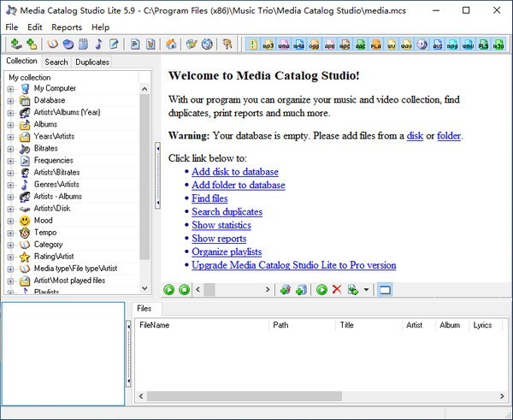Toggle the exclamation mark filter button

pos(253,44)
